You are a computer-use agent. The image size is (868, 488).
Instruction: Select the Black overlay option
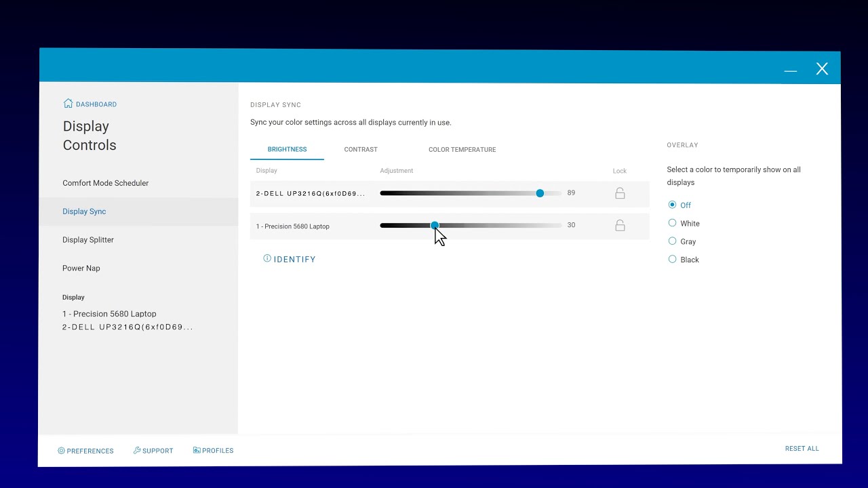684,260
